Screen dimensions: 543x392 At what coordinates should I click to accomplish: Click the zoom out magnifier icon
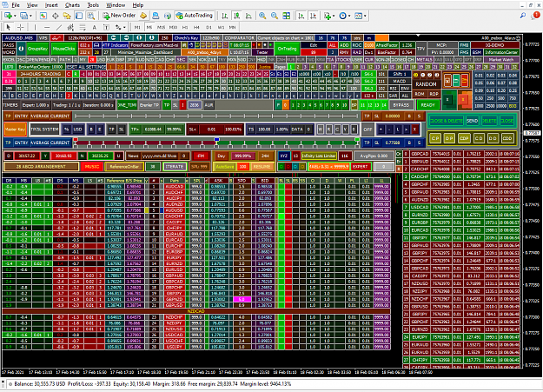point(275,16)
